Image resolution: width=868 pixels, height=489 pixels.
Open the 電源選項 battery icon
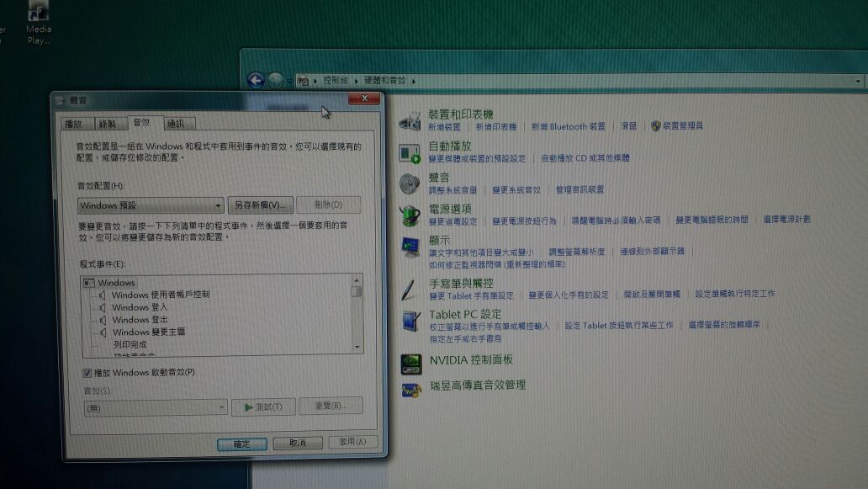pyautogui.click(x=410, y=215)
